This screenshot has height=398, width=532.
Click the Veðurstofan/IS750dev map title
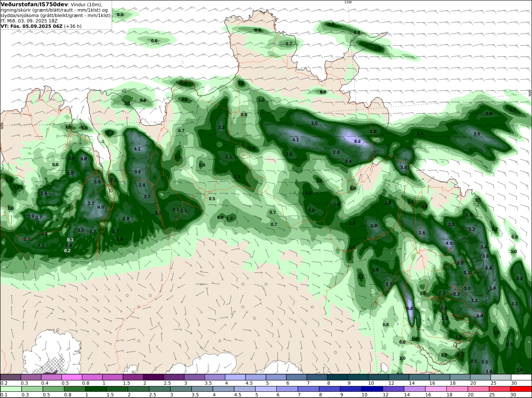pos(34,4)
